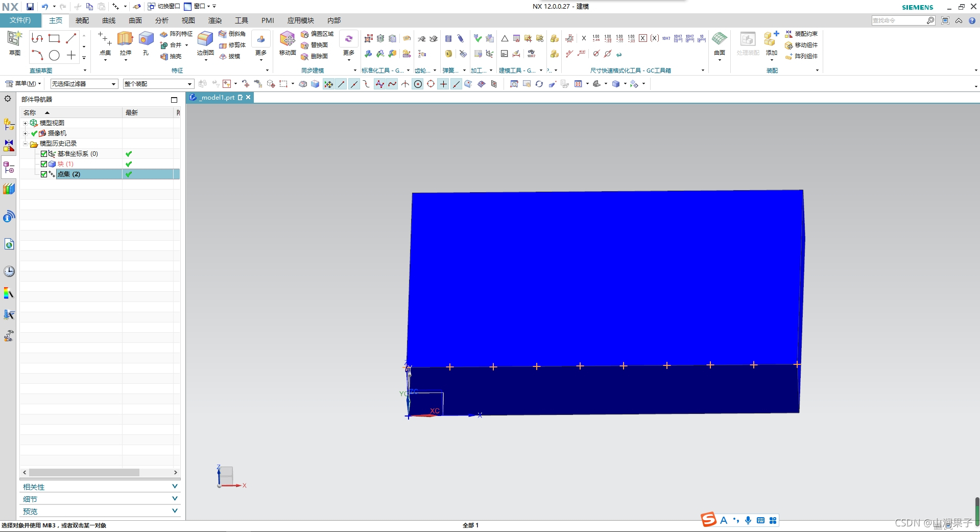Click the Shell (抽壳) tool
This screenshot has height=532, width=980.
pyautogui.click(x=171, y=56)
